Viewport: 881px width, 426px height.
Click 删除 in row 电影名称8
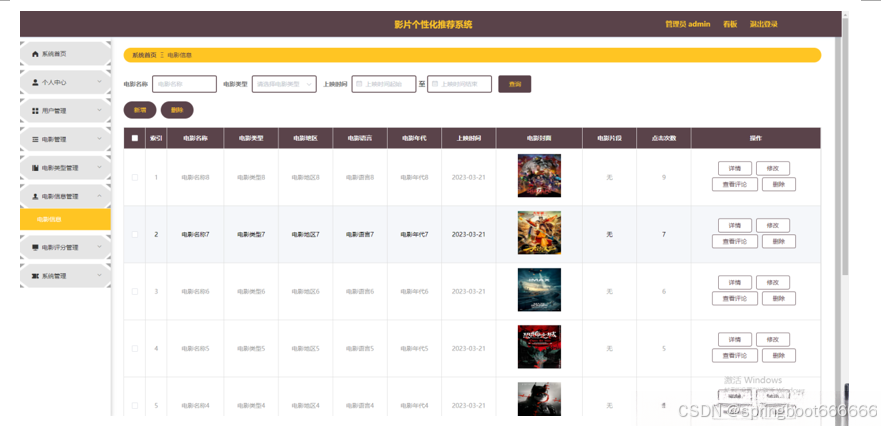(779, 184)
